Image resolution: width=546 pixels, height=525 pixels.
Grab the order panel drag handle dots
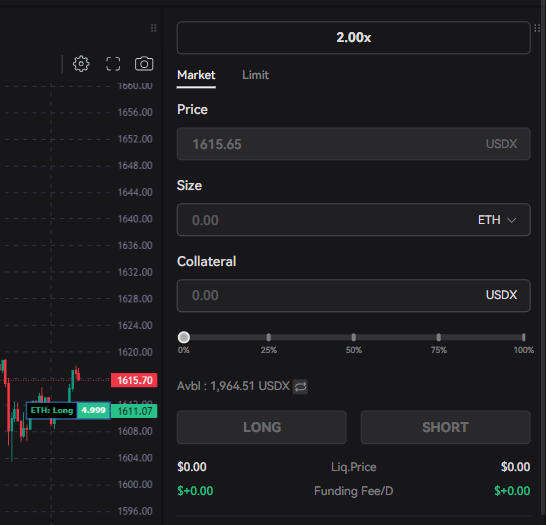pos(537,28)
